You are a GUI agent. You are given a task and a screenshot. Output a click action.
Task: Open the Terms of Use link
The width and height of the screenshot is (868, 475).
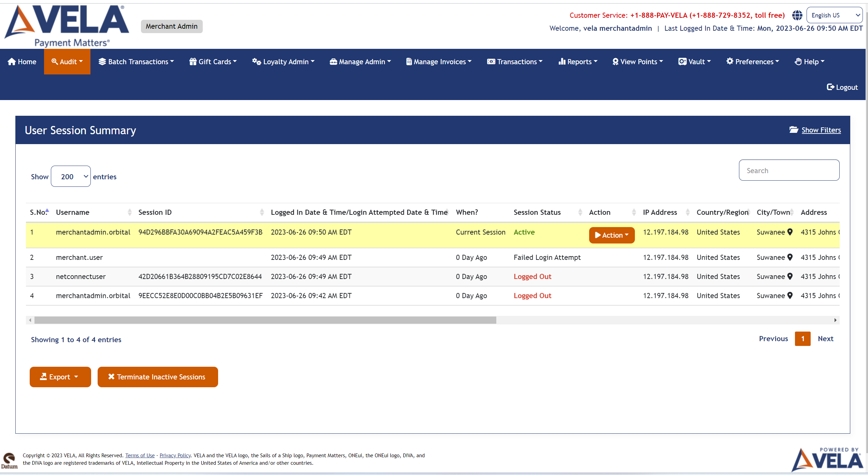pyautogui.click(x=140, y=455)
